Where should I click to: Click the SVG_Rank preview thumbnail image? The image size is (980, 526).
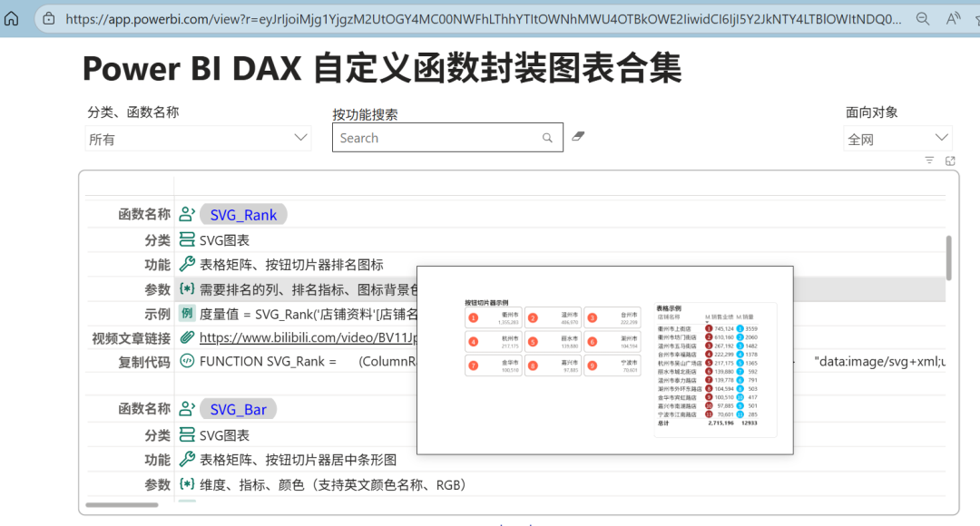605,360
